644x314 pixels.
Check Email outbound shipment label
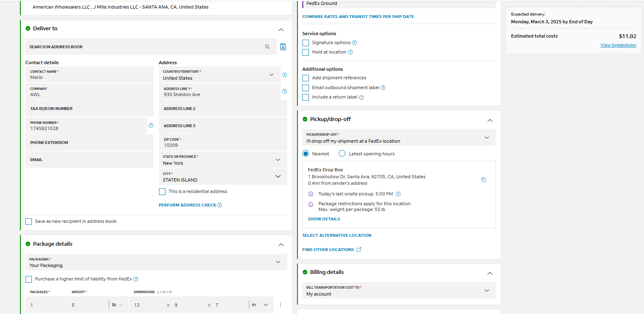(x=306, y=88)
